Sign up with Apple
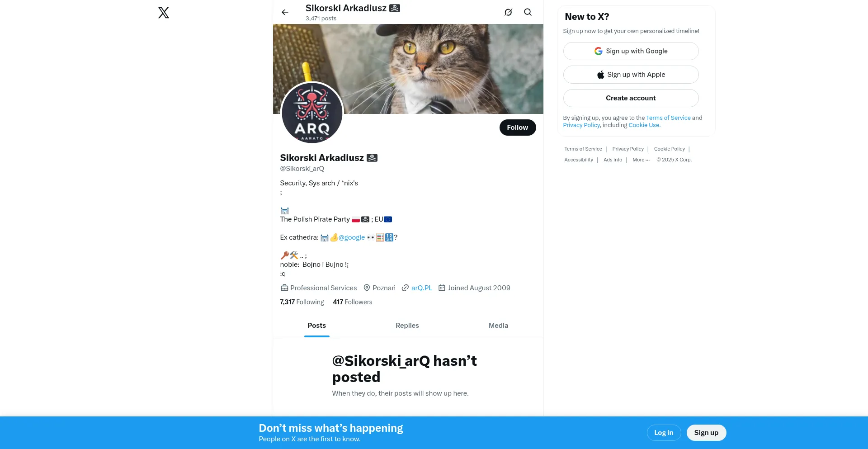Viewport: 868px width, 449px height. 631,75
